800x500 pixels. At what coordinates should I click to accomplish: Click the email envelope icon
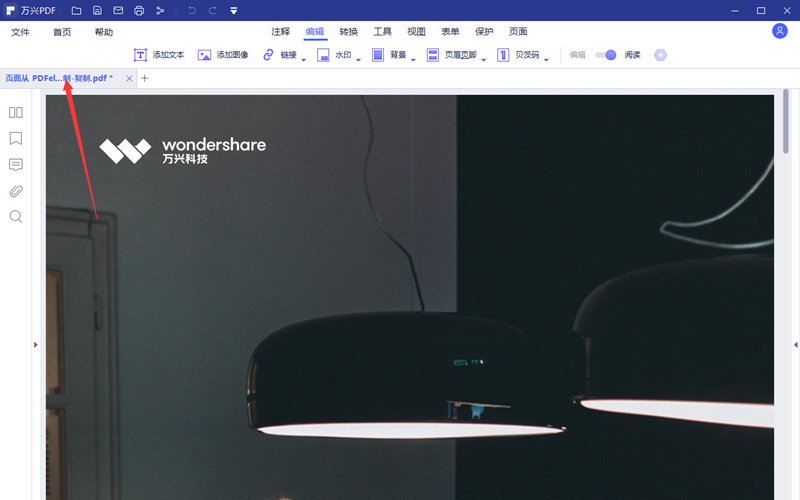click(118, 10)
